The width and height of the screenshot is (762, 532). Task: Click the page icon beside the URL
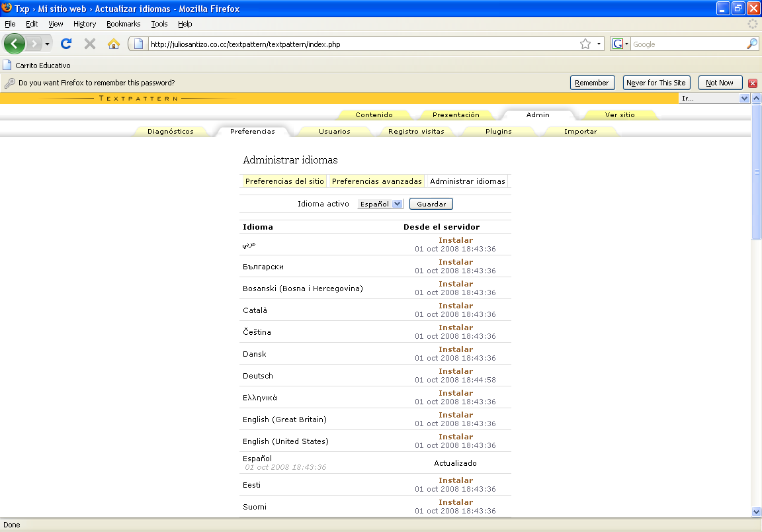(138, 44)
